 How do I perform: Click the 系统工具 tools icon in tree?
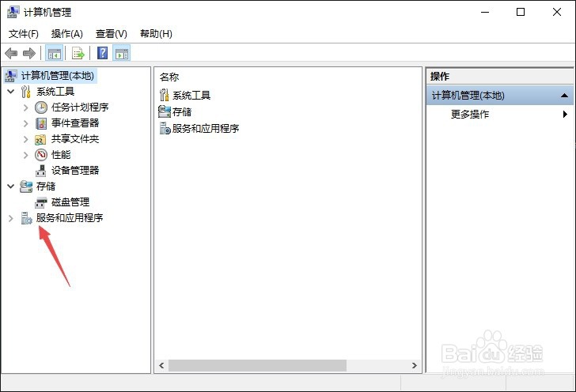[x=25, y=92]
